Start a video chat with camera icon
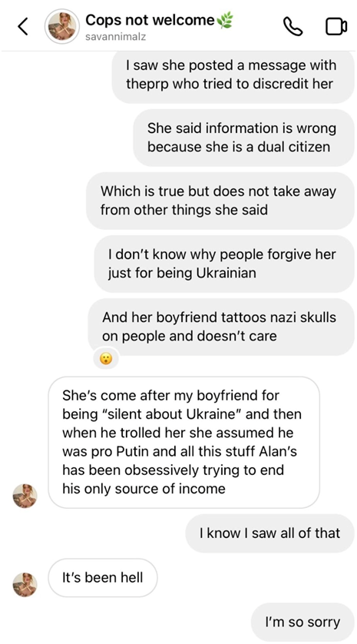Viewport: 357px width, 644px height. pyautogui.click(x=336, y=27)
